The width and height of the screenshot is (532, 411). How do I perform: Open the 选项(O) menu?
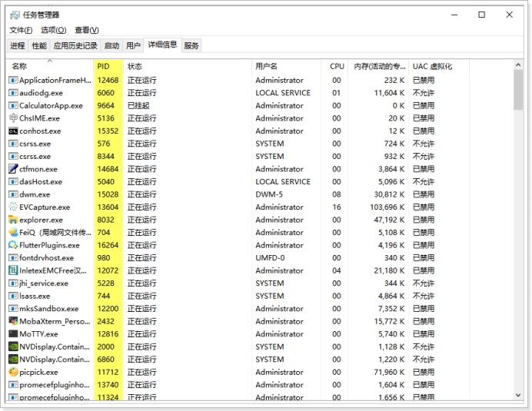[53, 30]
